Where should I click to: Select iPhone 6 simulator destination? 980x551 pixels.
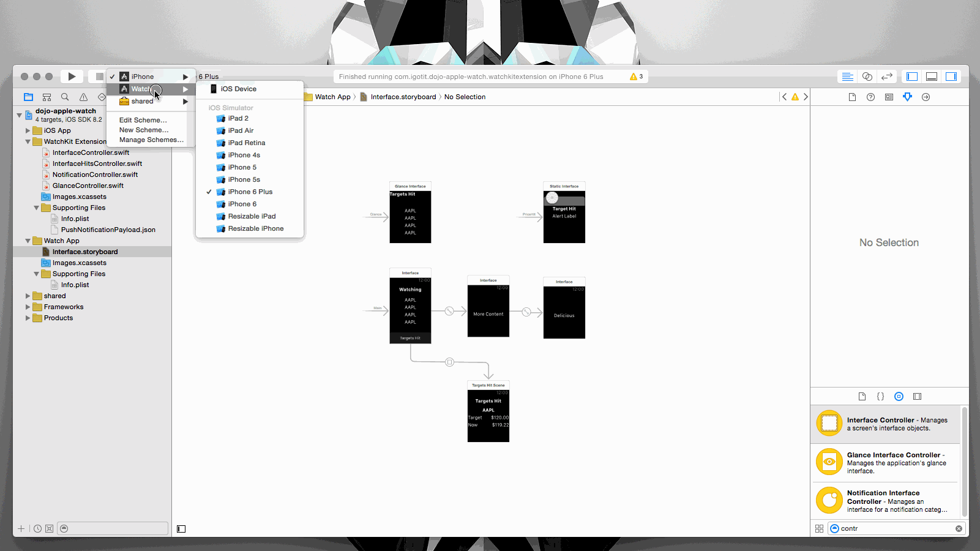click(x=242, y=204)
